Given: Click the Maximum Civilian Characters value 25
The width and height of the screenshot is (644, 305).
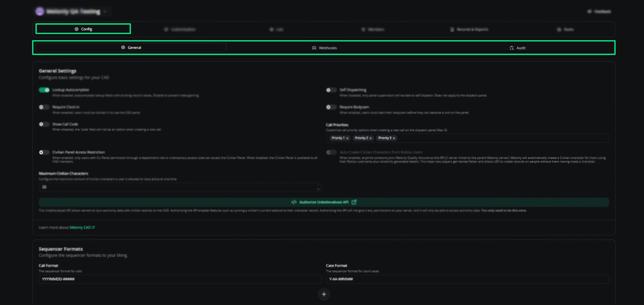Looking at the screenshot, I should [x=44, y=187].
